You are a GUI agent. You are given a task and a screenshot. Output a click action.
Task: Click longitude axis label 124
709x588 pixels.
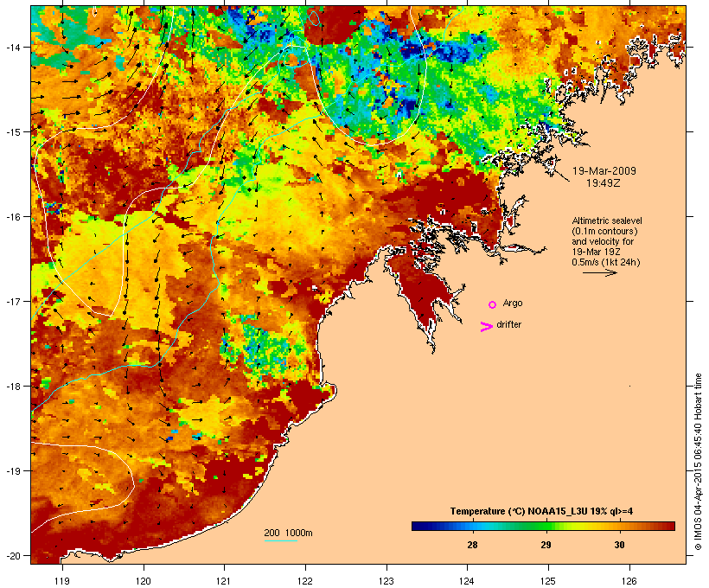point(467,581)
